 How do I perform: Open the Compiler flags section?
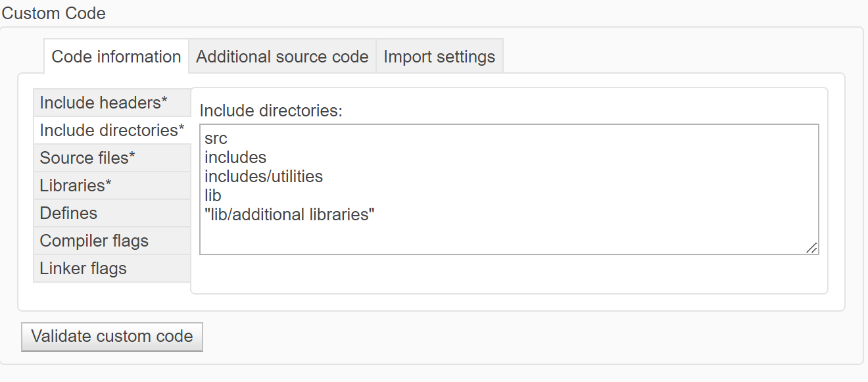pos(94,241)
